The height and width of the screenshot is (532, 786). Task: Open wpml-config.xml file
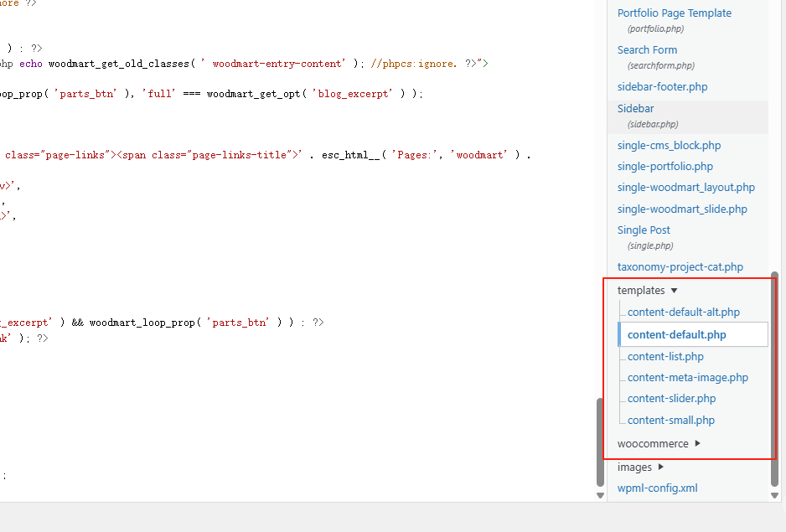tap(657, 488)
